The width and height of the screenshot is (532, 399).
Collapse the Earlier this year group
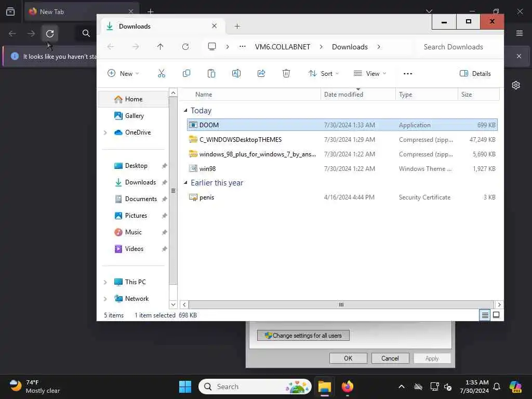185,183
